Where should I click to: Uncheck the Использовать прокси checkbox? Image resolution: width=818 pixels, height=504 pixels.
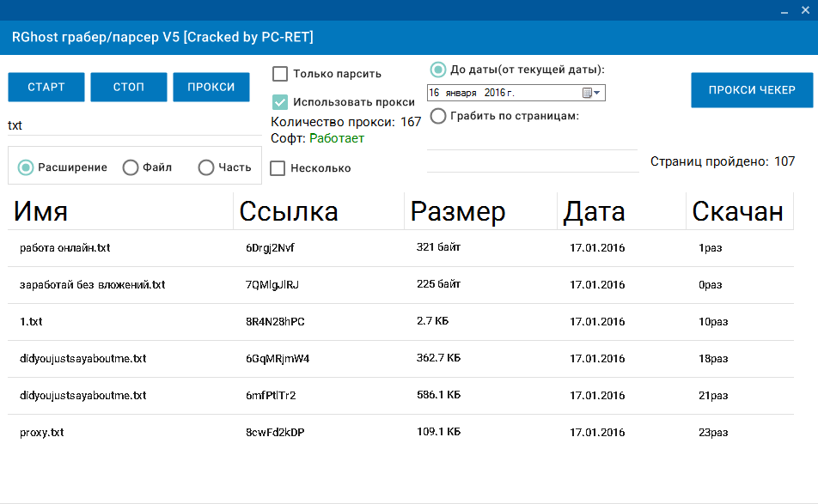click(x=280, y=101)
